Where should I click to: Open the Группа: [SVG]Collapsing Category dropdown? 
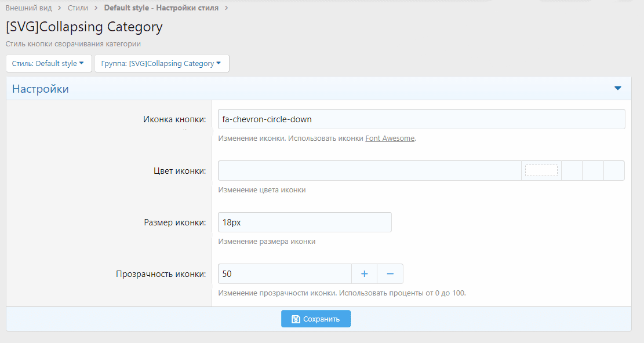(x=162, y=64)
